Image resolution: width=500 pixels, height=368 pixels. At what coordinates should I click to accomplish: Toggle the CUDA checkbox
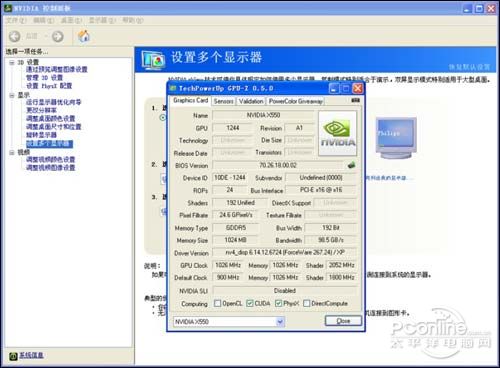pyautogui.click(x=250, y=303)
